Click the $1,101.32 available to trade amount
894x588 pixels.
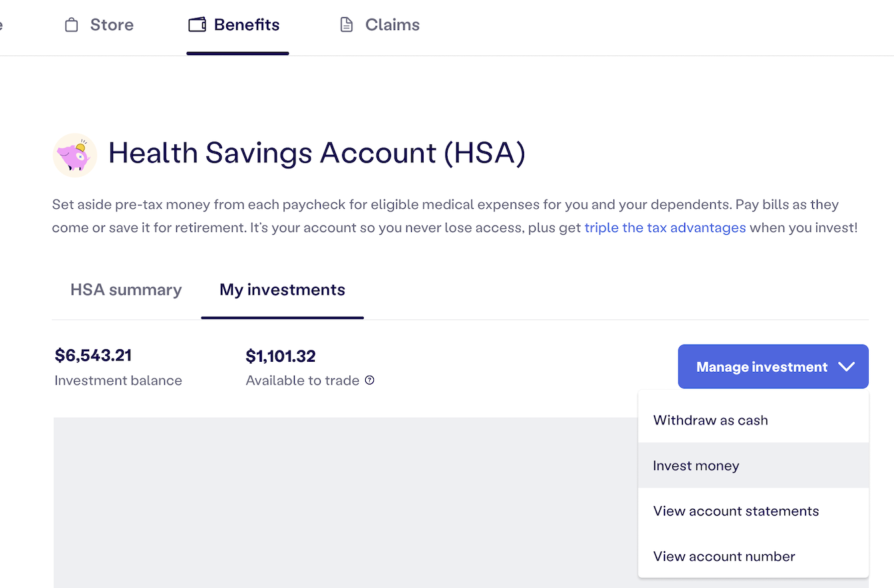[281, 357]
